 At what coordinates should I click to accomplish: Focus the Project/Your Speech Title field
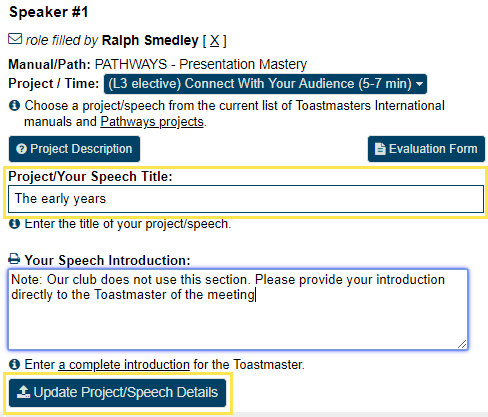click(246, 199)
